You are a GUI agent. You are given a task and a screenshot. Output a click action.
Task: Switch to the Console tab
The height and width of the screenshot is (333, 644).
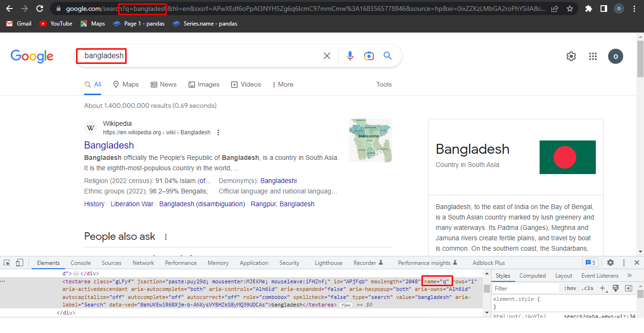point(81,263)
